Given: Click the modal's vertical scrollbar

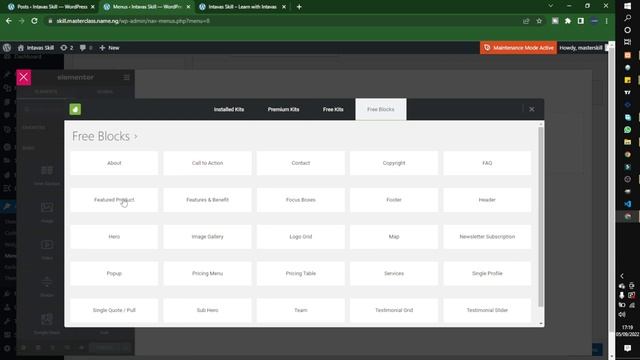Looking at the screenshot, I should (x=541, y=216).
